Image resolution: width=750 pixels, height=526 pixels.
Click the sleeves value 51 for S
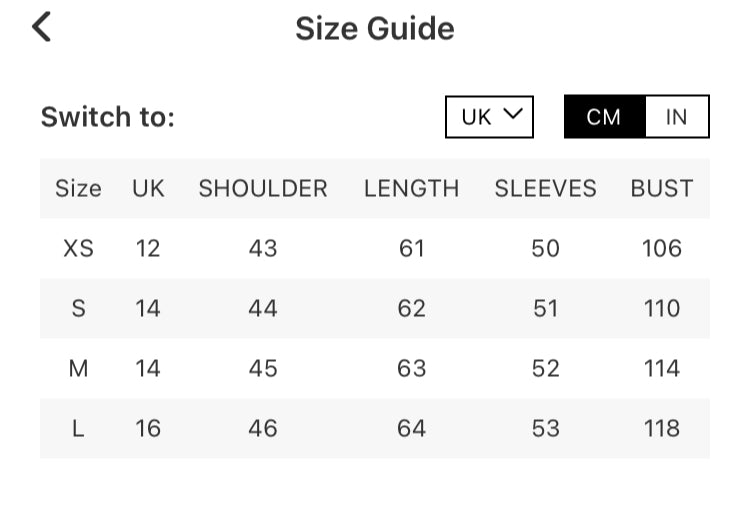pyautogui.click(x=545, y=308)
